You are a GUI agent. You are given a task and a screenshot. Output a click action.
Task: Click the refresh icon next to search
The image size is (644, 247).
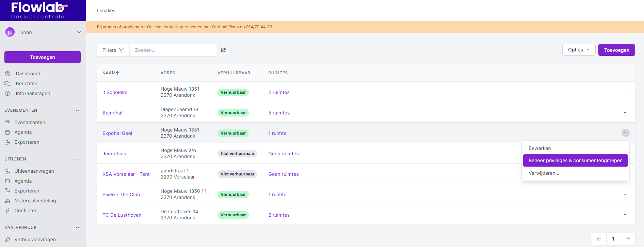[x=223, y=50]
